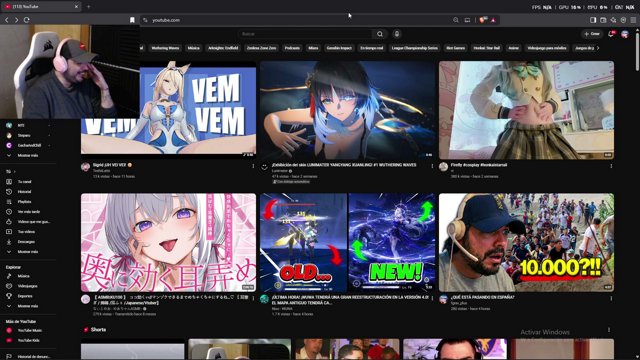
Task: Play the 10.000?!! thumbnail video
Action: click(527, 242)
